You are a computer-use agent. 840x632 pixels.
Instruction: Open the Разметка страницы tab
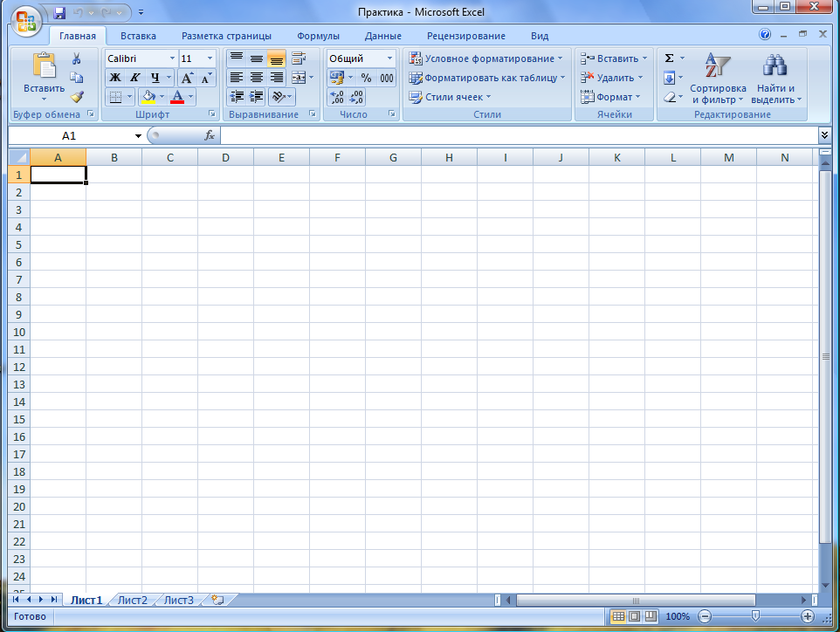226,36
